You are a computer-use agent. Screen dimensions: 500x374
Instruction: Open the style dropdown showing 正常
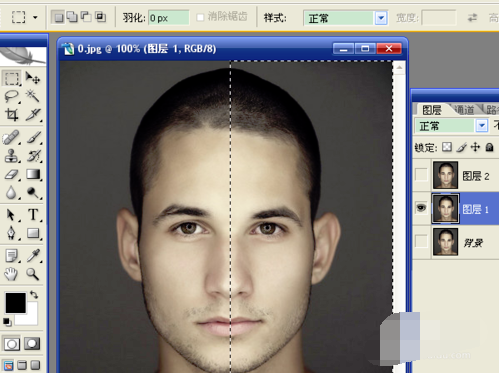346,18
